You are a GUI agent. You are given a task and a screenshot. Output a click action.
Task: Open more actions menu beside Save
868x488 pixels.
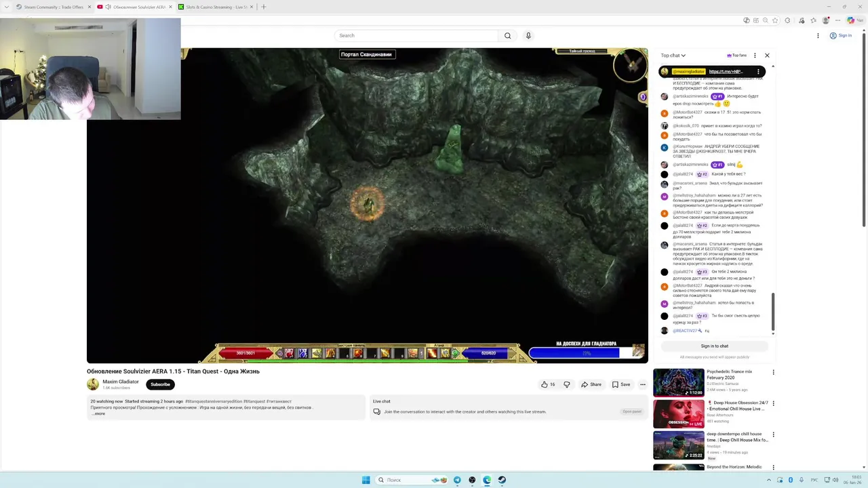[x=643, y=384]
